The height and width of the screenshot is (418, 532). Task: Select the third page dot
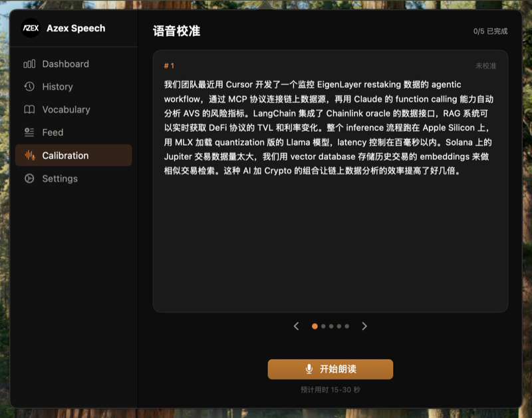coord(331,326)
